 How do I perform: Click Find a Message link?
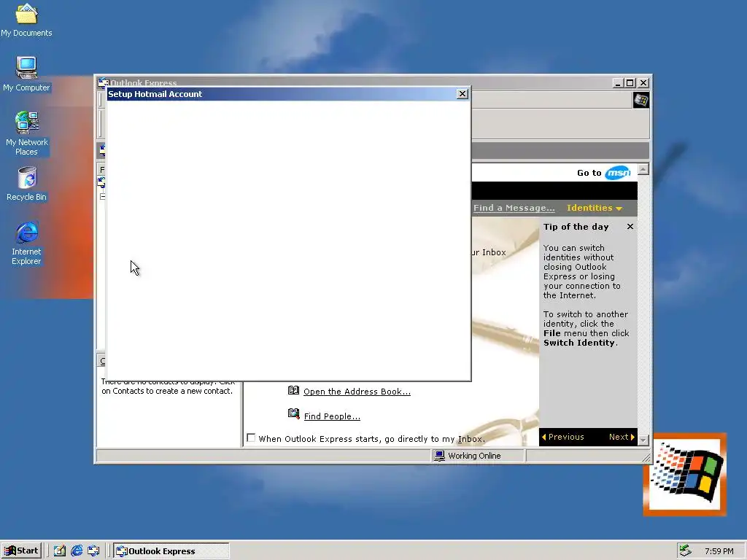[x=514, y=208]
